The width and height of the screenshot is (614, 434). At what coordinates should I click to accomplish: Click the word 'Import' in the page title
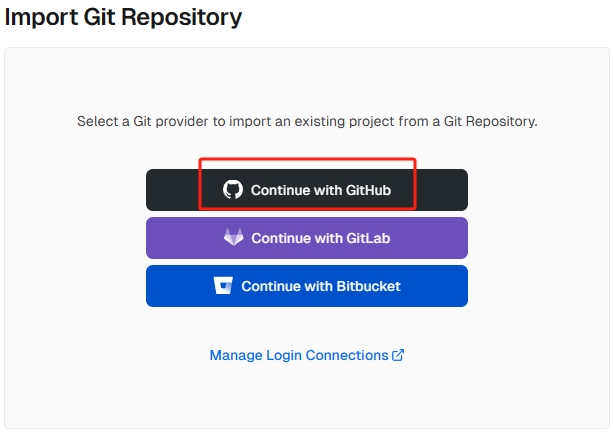[41, 17]
